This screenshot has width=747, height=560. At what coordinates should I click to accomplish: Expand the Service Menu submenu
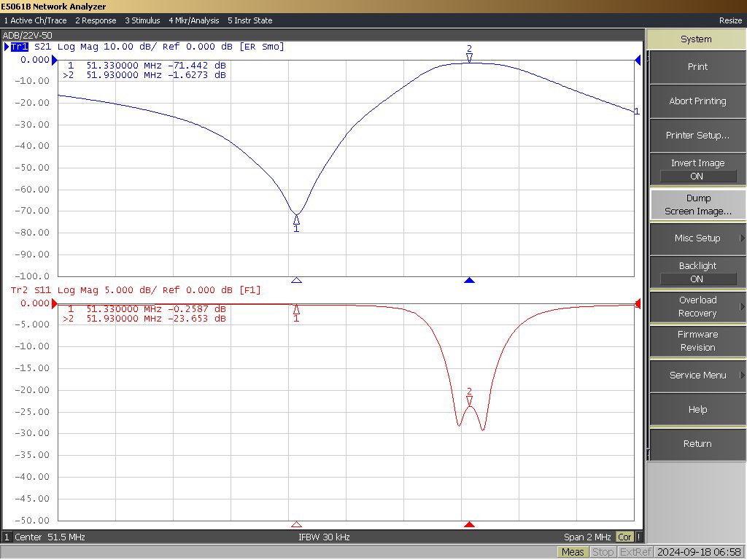coord(697,376)
